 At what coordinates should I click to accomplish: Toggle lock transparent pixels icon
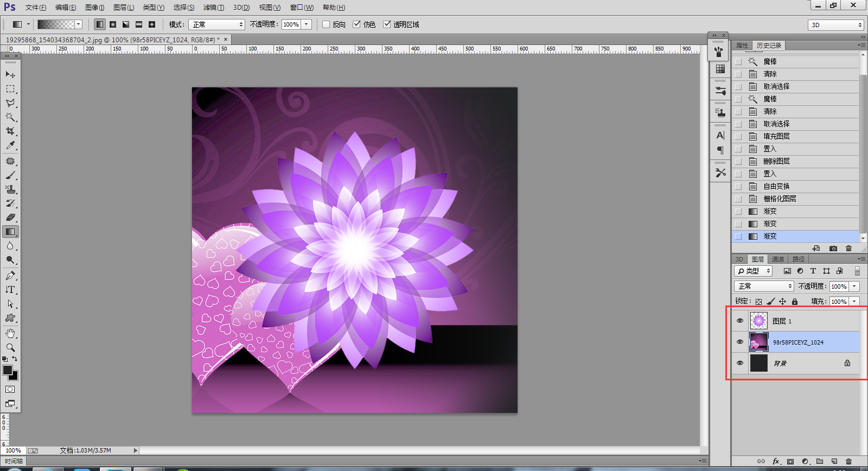[758, 302]
